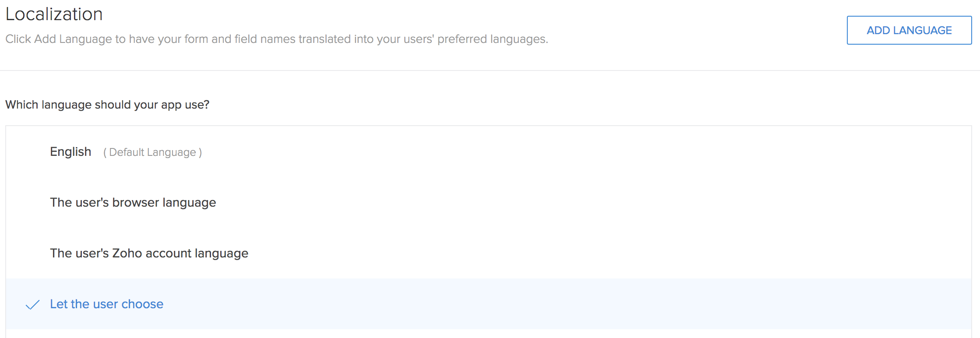Click the words preferred languages in the description
980x338 pixels.
click(x=492, y=39)
